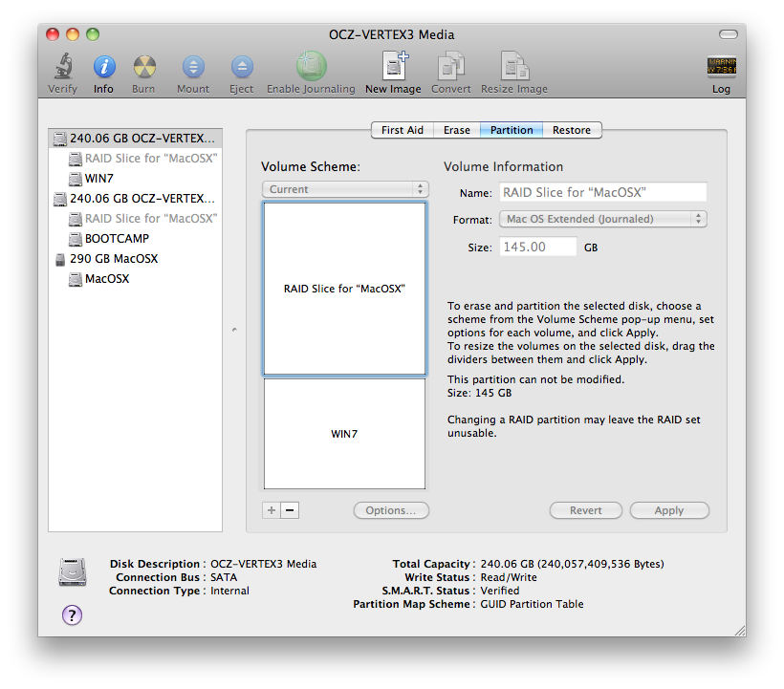The height and width of the screenshot is (689, 784).
Task: Click the Burn toolbar icon
Action: (144, 67)
